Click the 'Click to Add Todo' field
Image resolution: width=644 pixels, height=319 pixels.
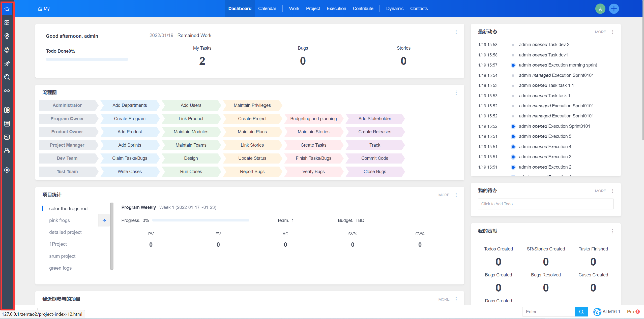click(545, 204)
